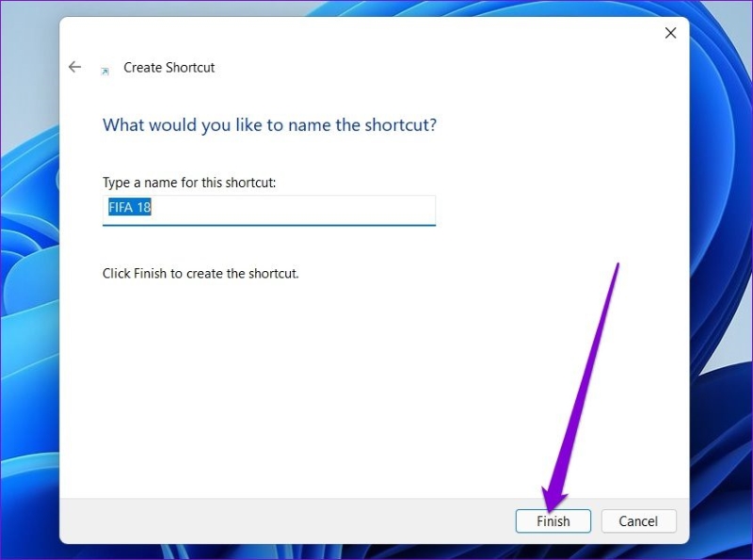The width and height of the screenshot is (753, 560).
Task: Click the desktop wallpaper below the dialog
Action: 376,552
